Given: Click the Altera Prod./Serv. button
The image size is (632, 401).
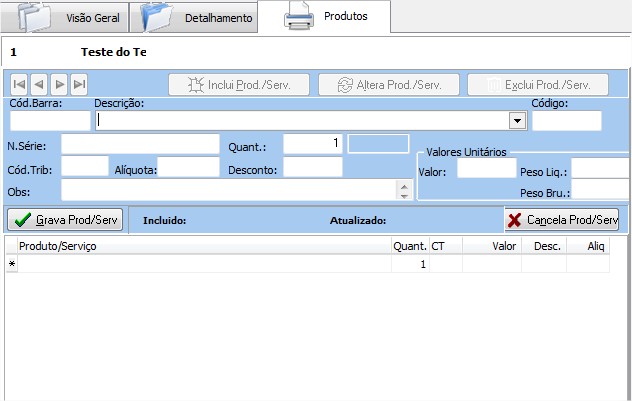Looking at the screenshot, I should pos(388,85).
